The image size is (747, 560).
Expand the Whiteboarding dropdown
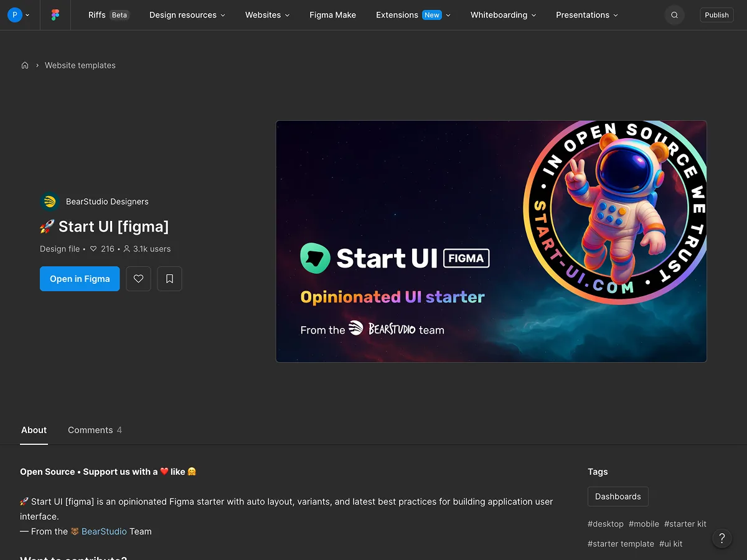(504, 15)
